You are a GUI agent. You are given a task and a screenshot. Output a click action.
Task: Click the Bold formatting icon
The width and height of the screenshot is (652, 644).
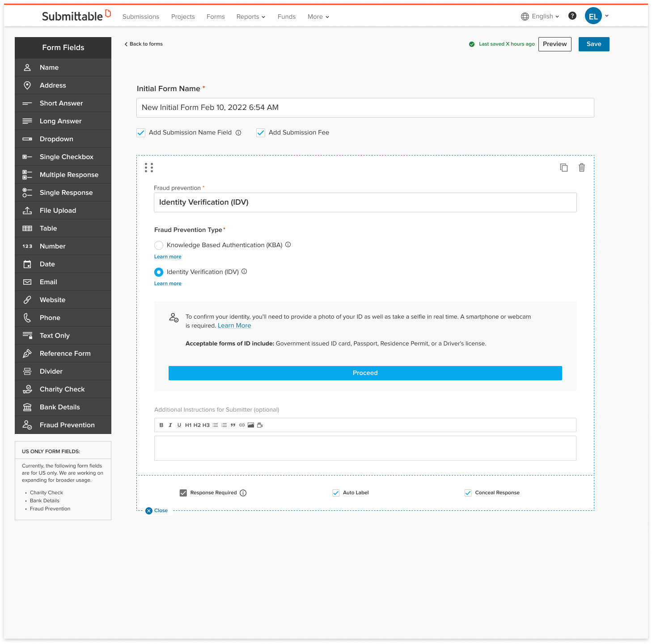(x=161, y=425)
